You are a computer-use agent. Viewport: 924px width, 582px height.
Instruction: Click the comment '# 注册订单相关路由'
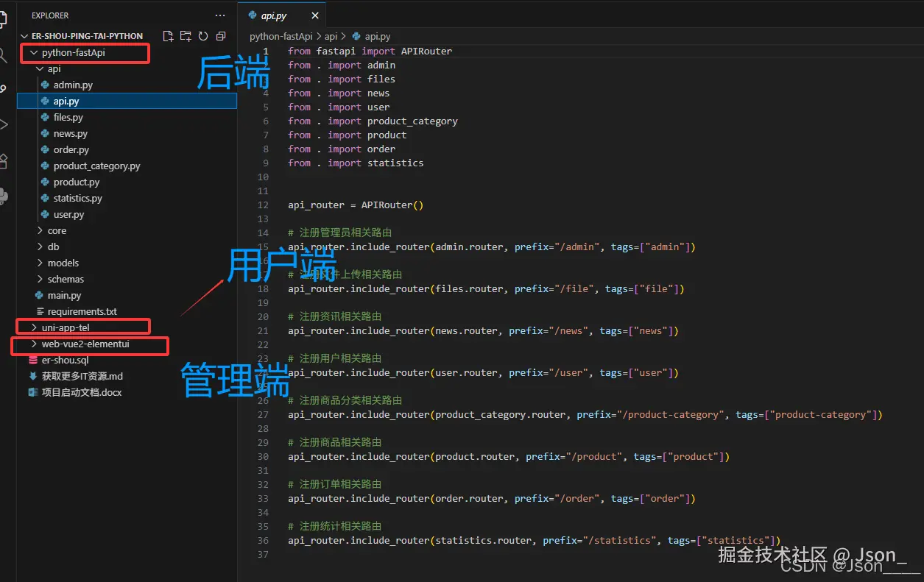334,485
